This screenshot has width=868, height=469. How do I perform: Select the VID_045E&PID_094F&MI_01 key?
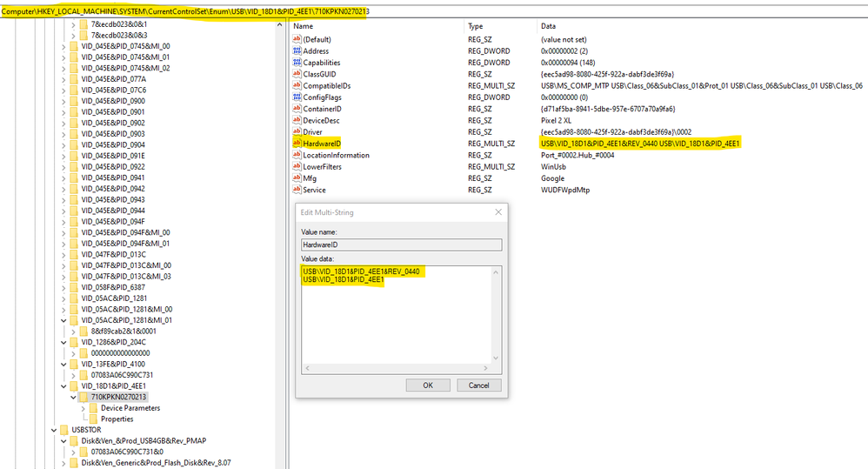(x=125, y=244)
